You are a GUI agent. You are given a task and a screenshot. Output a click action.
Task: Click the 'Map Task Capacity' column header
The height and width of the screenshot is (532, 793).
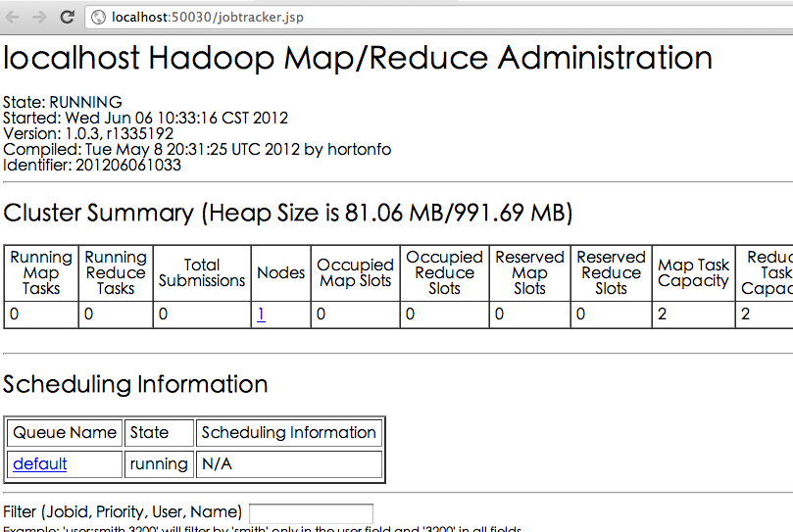coord(693,273)
